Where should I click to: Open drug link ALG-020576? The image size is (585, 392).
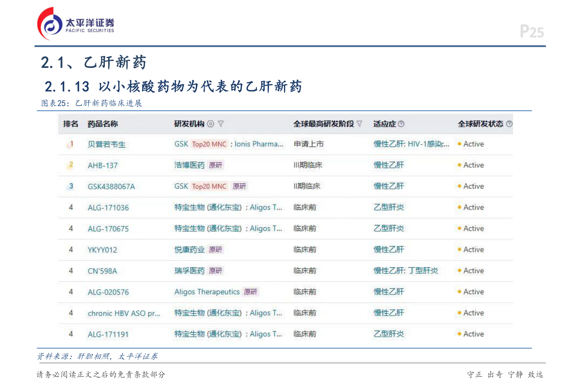point(108,292)
